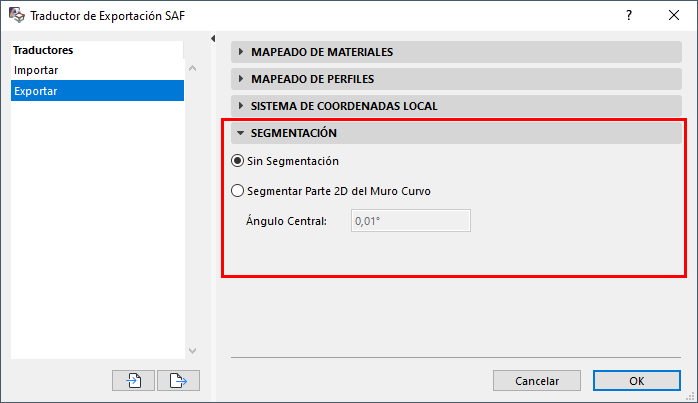Expand the Sistema de Coordenadas Local section
698x403 pixels.
pyautogui.click(x=456, y=106)
